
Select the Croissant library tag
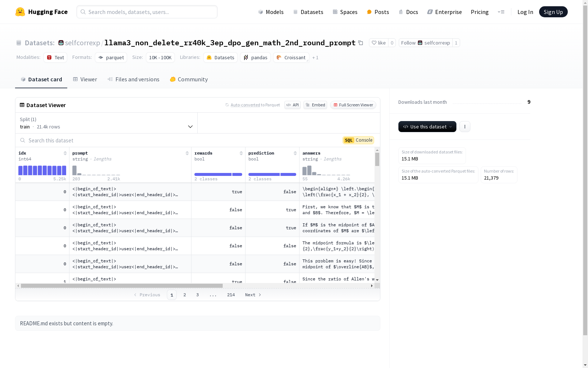[291, 57]
